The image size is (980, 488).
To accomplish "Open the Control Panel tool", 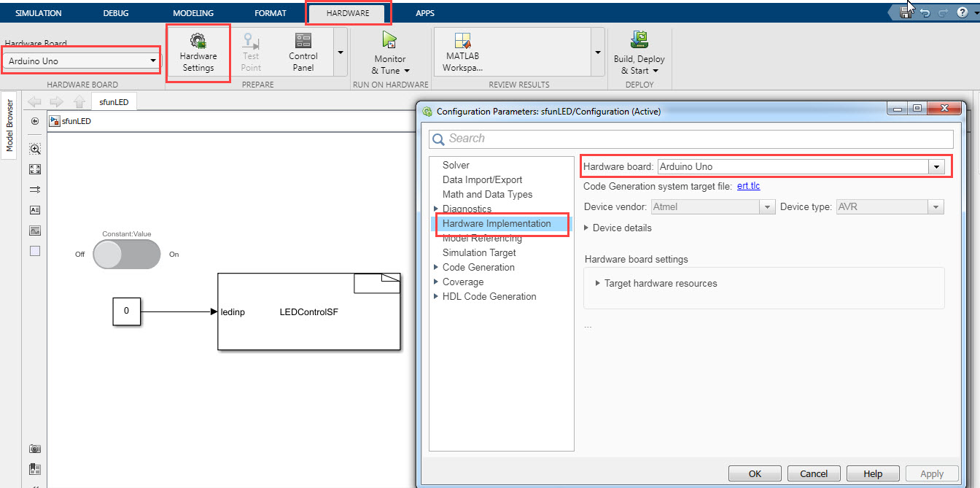I will (x=303, y=51).
